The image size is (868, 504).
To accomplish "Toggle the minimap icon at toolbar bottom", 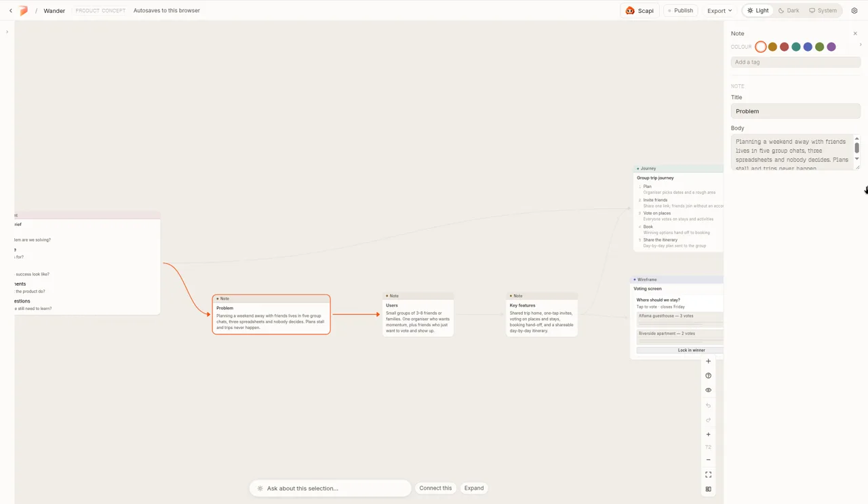I will click(708, 489).
